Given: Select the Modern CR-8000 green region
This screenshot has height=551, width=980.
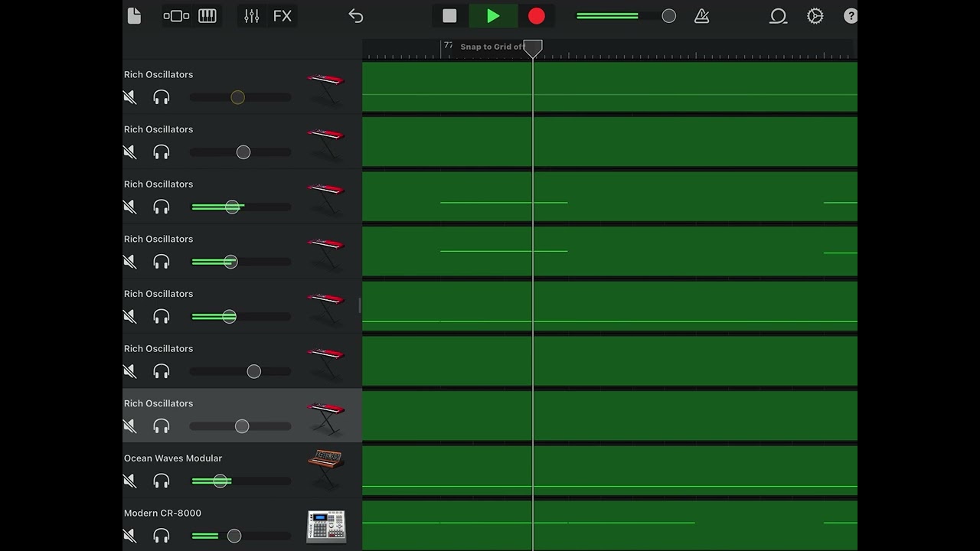Looking at the screenshot, I should [609, 525].
